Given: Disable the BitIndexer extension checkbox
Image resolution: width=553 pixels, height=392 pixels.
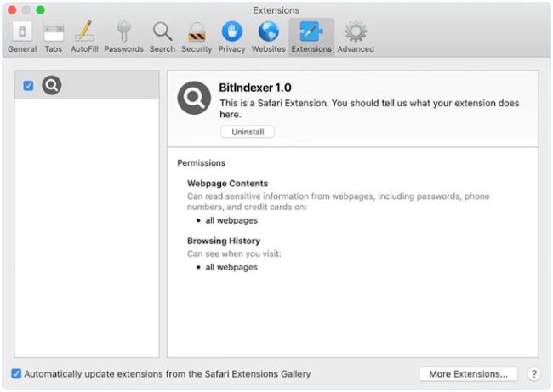Looking at the screenshot, I should pos(28,86).
